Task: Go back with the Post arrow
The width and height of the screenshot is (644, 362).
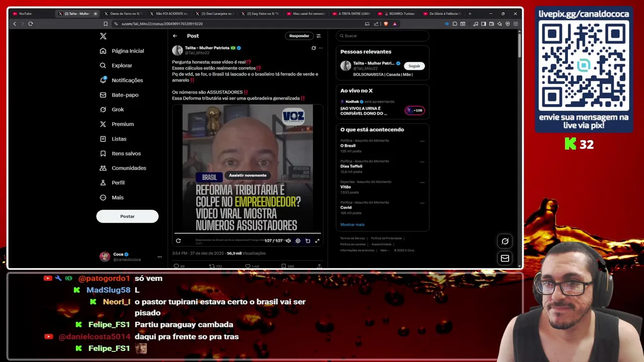Action: [175, 36]
